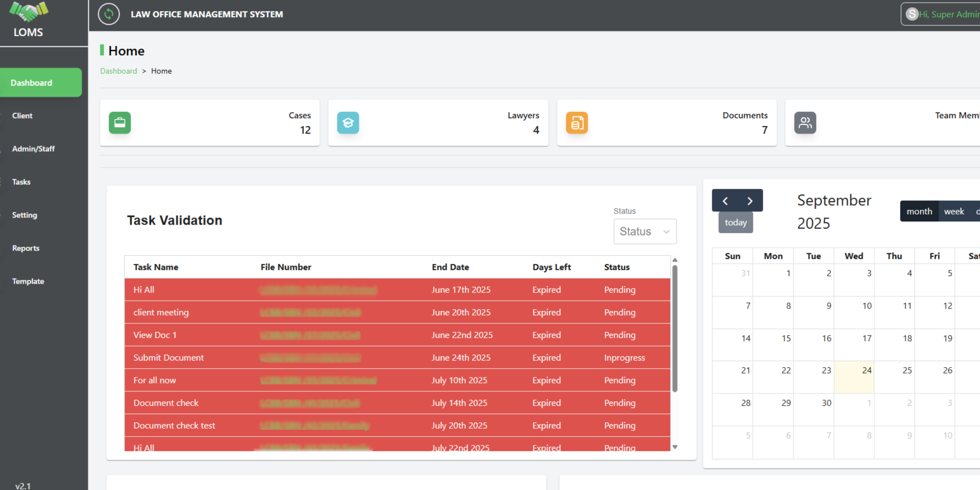
Task: Open the Reports sidebar menu
Action: pos(26,248)
